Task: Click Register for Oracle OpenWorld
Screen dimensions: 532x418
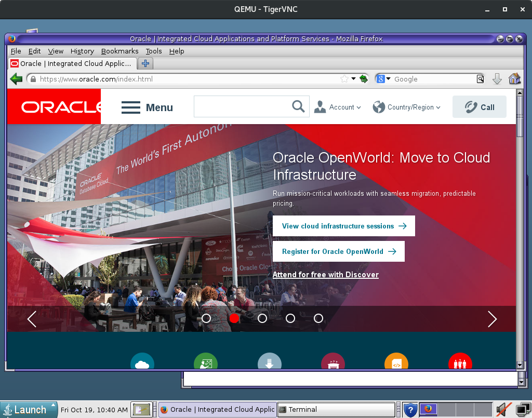Action: (x=338, y=251)
